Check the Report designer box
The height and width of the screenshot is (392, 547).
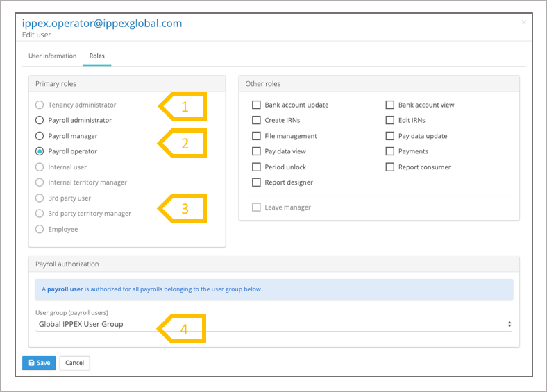[257, 182]
